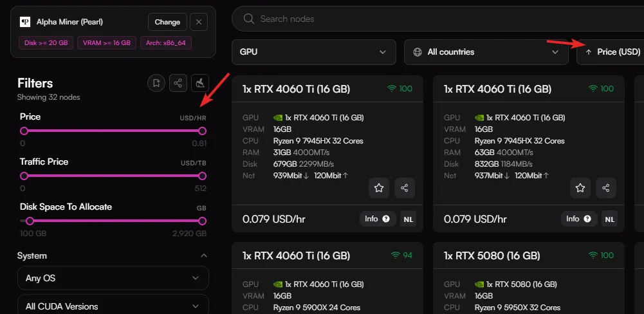Click the Disk Space maximum handle
Screen dimensions: 644x314
(202, 221)
